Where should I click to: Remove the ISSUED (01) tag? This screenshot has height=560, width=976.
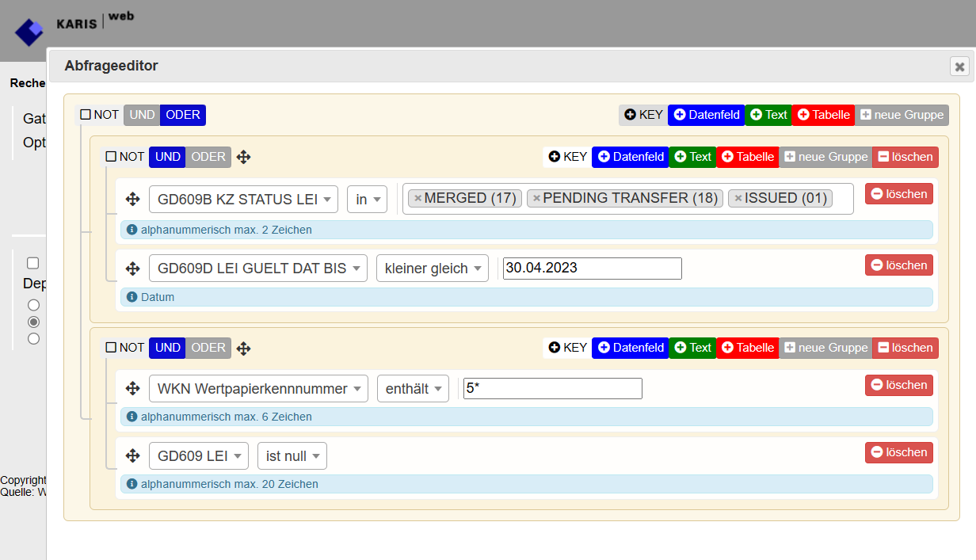point(738,199)
